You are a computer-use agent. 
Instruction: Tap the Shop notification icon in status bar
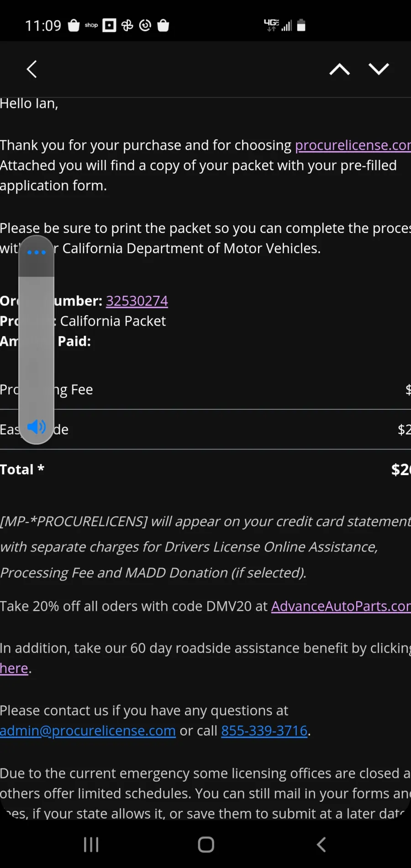(x=91, y=25)
